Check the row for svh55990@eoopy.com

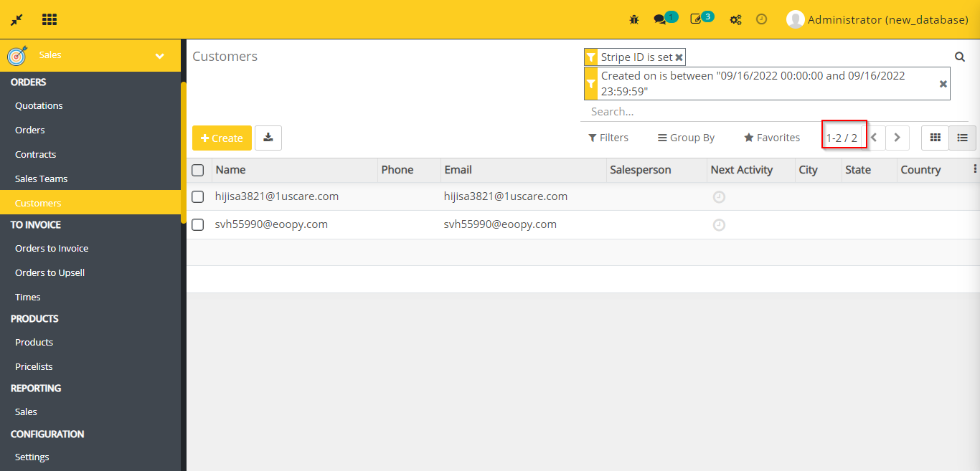(x=197, y=224)
